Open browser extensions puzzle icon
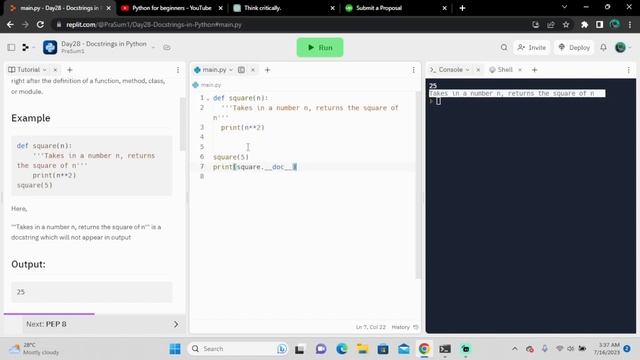The height and width of the screenshot is (360, 640). (x=584, y=24)
